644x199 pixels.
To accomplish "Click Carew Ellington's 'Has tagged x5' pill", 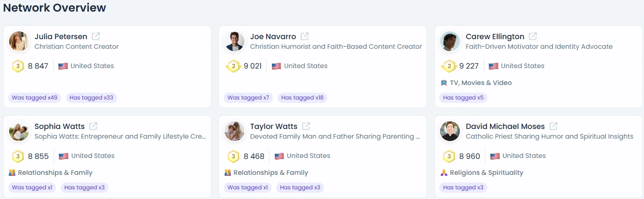I will 463,98.
